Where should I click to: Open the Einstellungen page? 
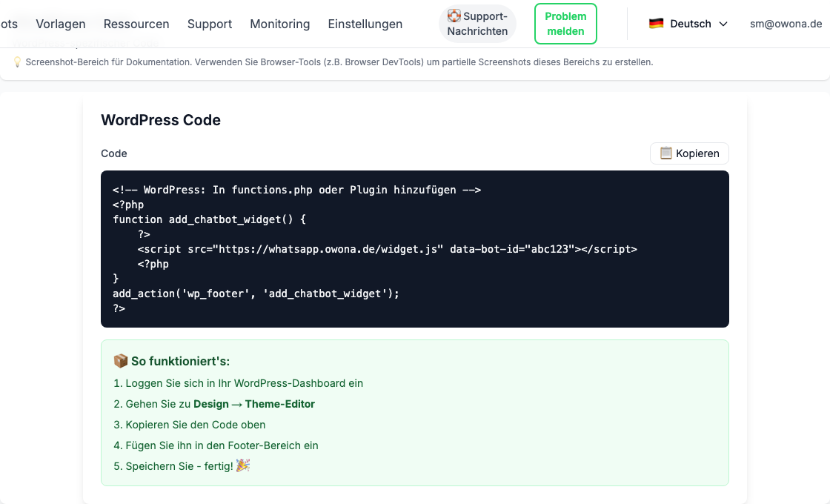tap(365, 24)
